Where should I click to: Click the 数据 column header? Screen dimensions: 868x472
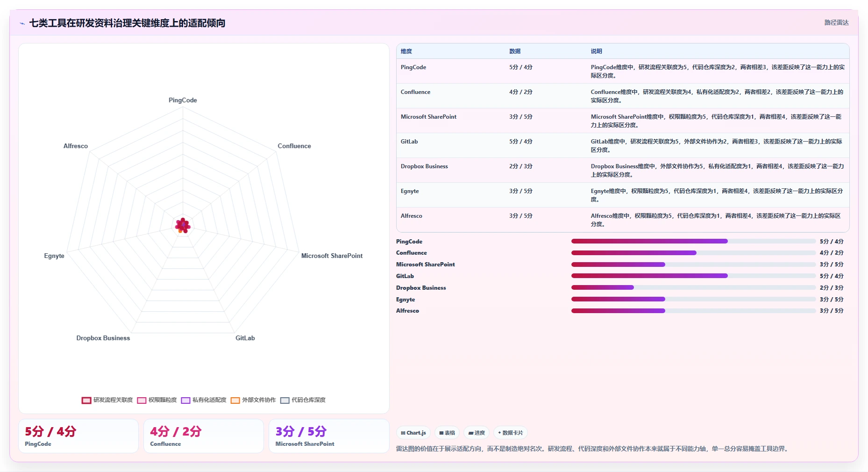pyautogui.click(x=515, y=51)
